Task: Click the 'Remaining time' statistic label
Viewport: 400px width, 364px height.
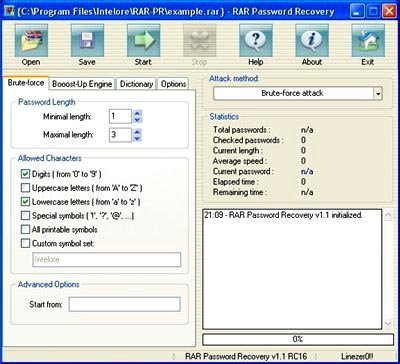Action: tap(240, 192)
